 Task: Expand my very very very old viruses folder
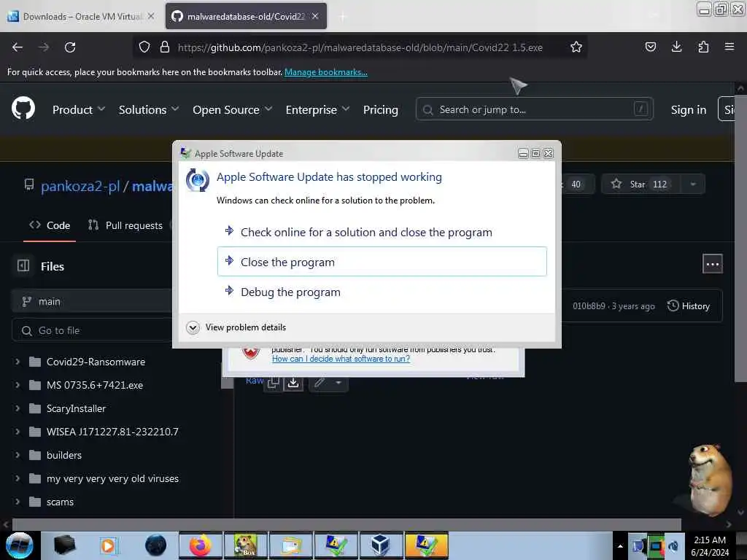point(18,478)
